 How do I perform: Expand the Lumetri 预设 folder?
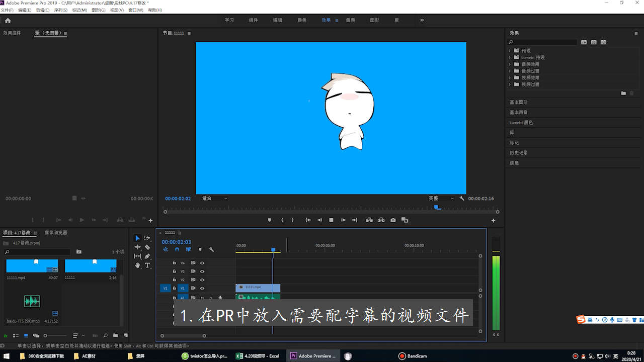[510, 57]
